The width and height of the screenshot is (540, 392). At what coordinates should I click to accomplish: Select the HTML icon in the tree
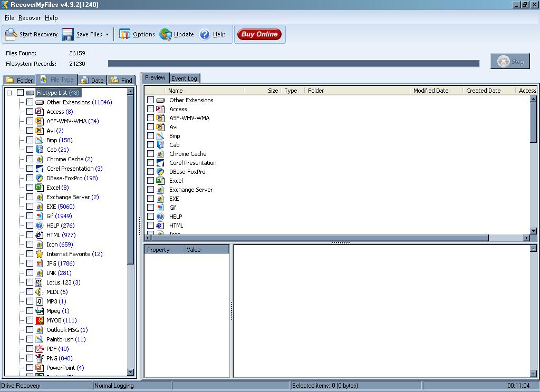point(40,235)
